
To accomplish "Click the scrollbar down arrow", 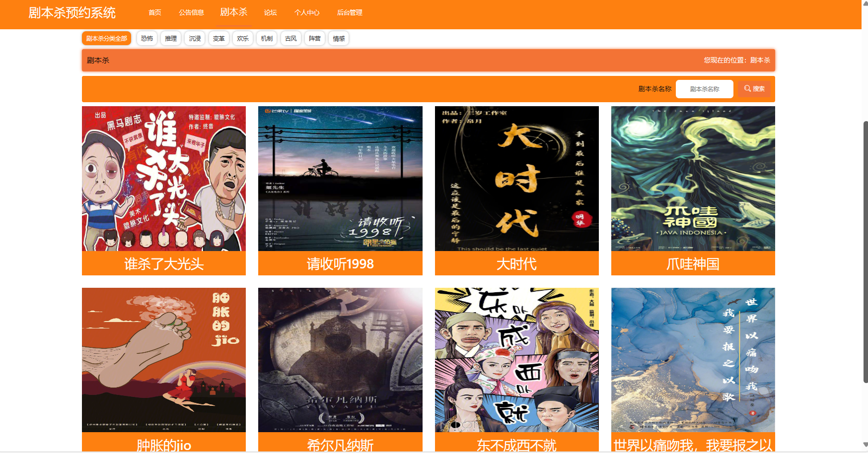I will point(866,445).
